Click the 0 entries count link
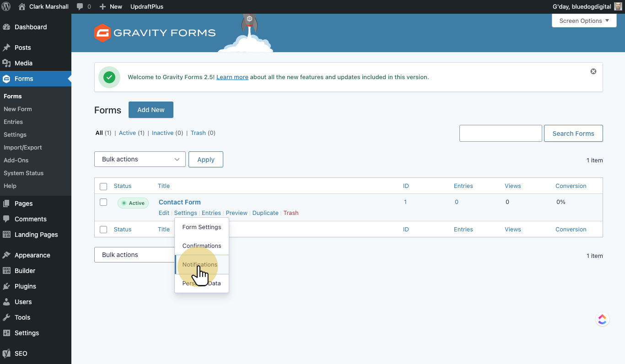Image resolution: width=625 pixels, height=364 pixels. pyautogui.click(x=457, y=202)
